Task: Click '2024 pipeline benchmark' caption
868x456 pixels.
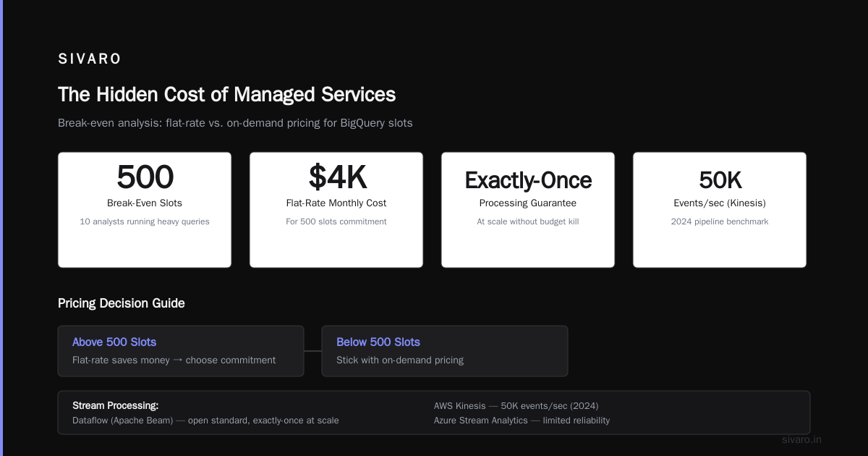Action: [x=720, y=221]
